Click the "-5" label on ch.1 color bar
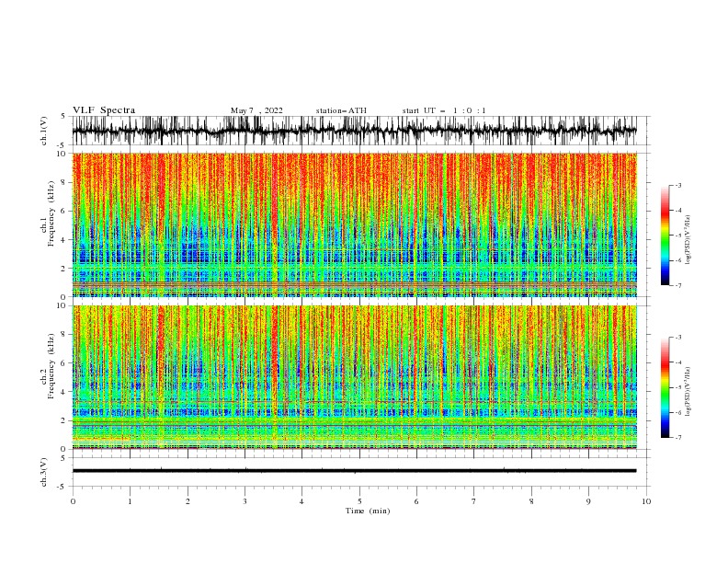The height and width of the screenshot is (563, 728). point(678,236)
